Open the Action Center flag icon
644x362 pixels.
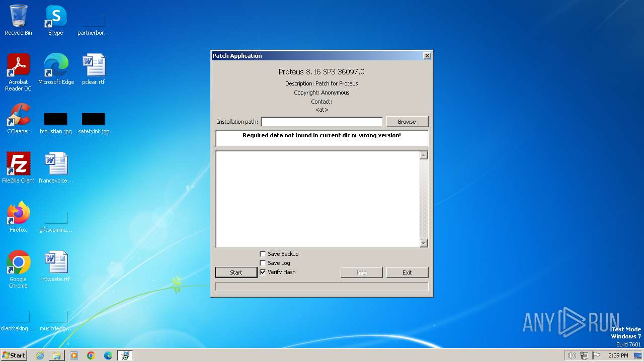(x=596, y=355)
